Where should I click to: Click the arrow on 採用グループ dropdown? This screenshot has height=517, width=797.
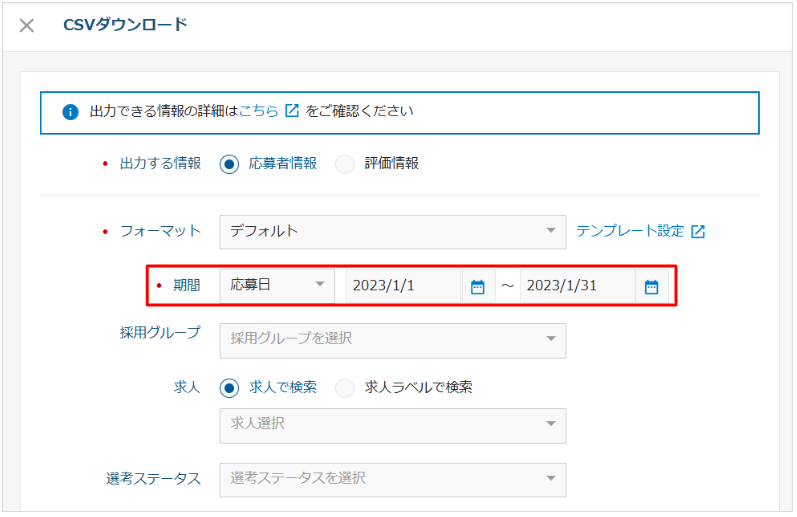coord(550,339)
